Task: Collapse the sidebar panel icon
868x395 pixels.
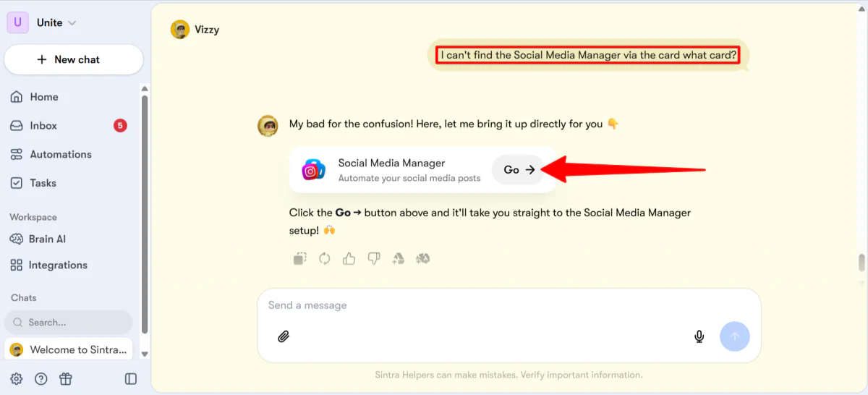Action: pyautogui.click(x=131, y=378)
